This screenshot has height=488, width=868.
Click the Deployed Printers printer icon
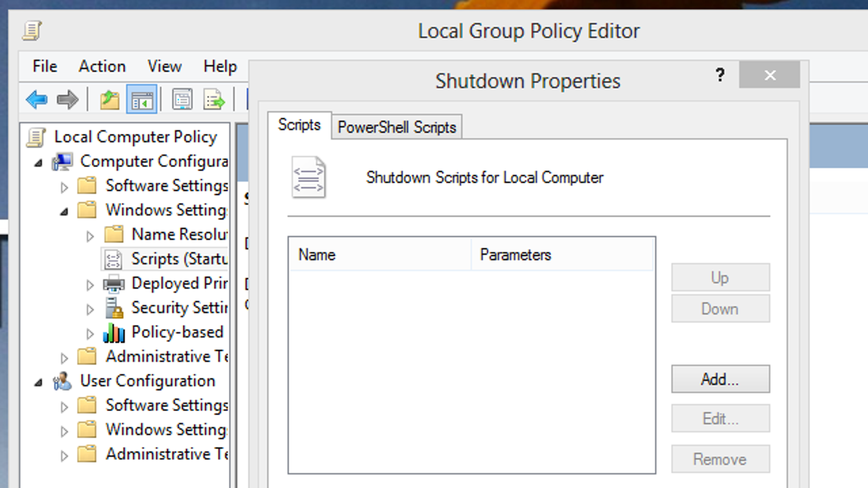[114, 284]
